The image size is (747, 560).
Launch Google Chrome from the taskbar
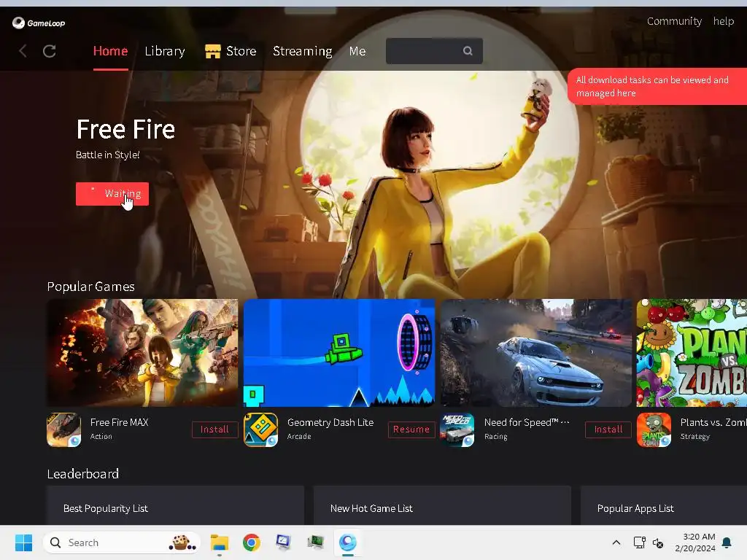pyautogui.click(x=252, y=542)
